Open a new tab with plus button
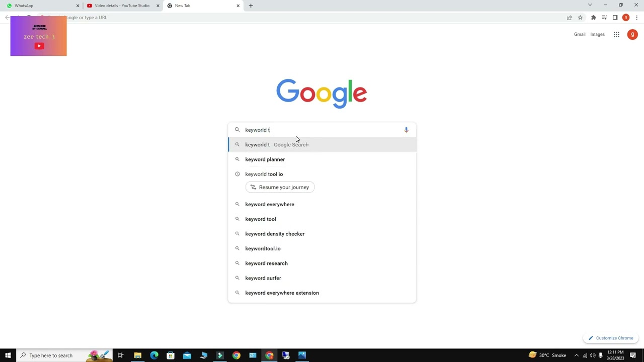This screenshot has height=362, width=644. click(x=251, y=6)
